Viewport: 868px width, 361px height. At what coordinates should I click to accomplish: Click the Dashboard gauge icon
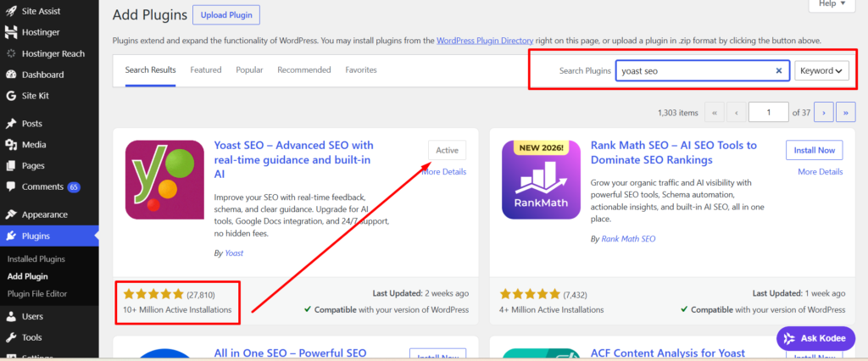pyautogui.click(x=10, y=75)
